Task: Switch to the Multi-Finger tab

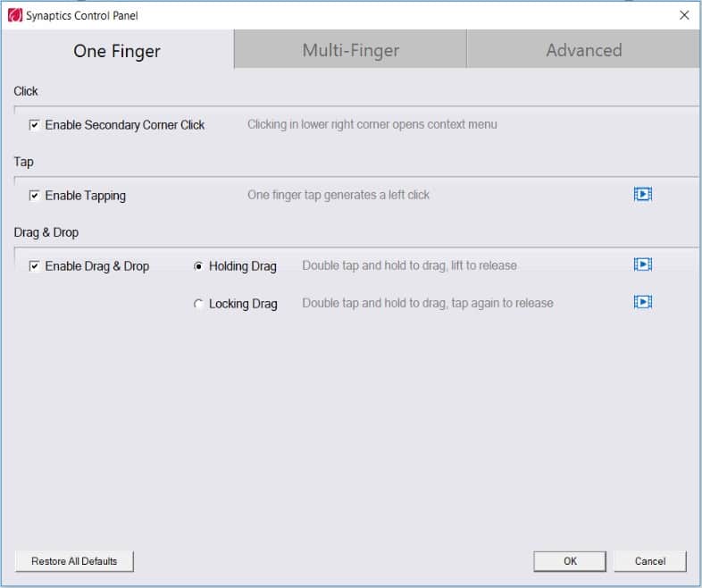Action: [350, 50]
